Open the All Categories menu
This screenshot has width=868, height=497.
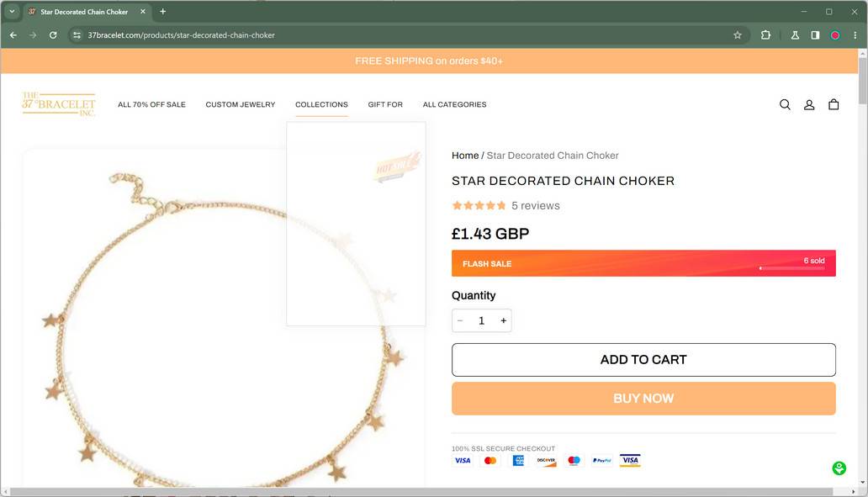coord(454,105)
